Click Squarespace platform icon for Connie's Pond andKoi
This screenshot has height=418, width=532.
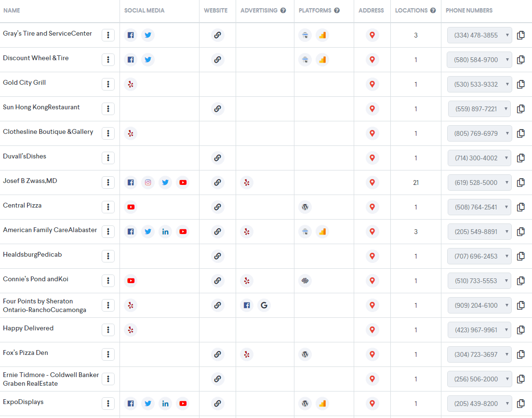pos(305,281)
